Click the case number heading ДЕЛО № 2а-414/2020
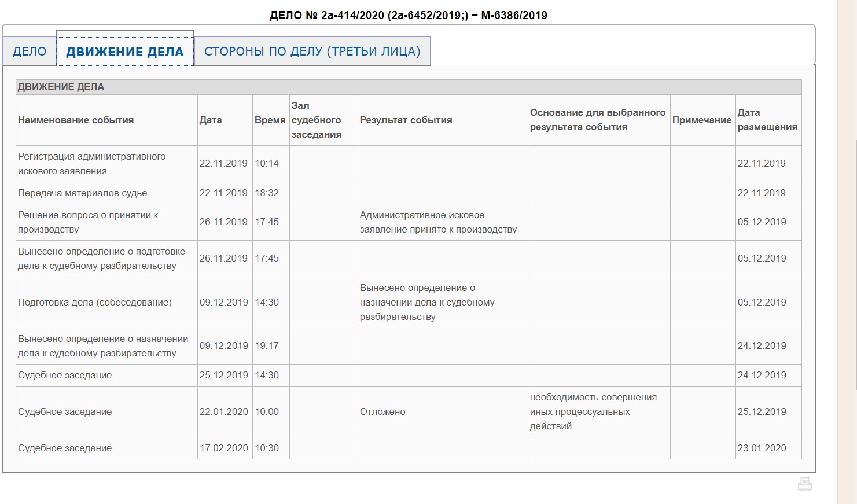The image size is (857, 504). coord(408,16)
